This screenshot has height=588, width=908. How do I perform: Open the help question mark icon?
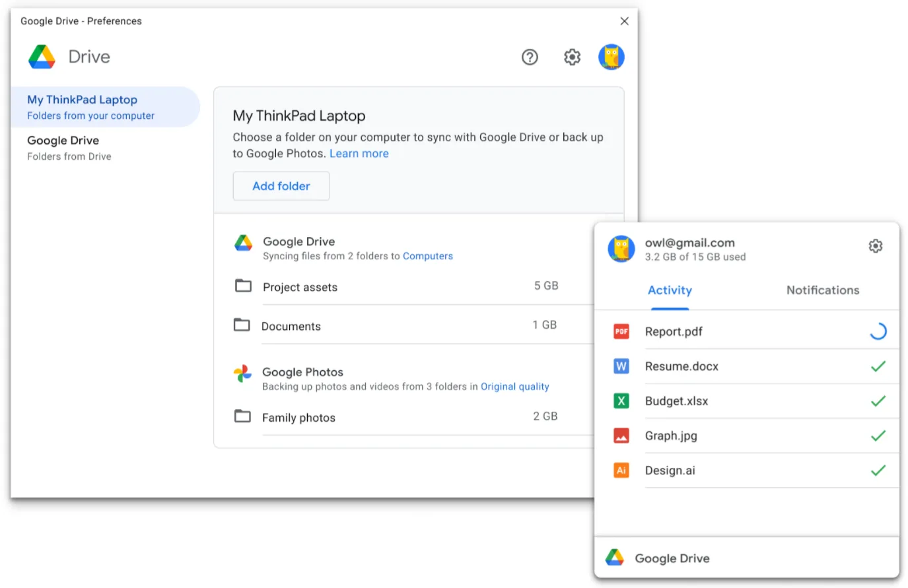click(x=530, y=57)
